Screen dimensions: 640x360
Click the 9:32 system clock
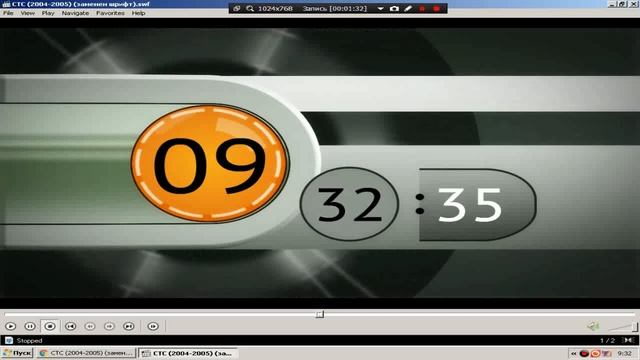pos(624,353)
